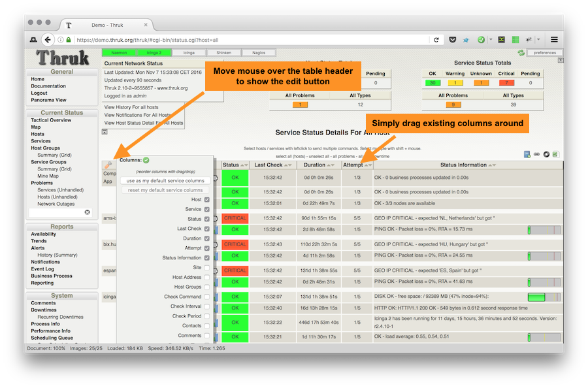The image size is (588, 388).
Task: Click the chain link permalink icon
Action: [536, 154]
